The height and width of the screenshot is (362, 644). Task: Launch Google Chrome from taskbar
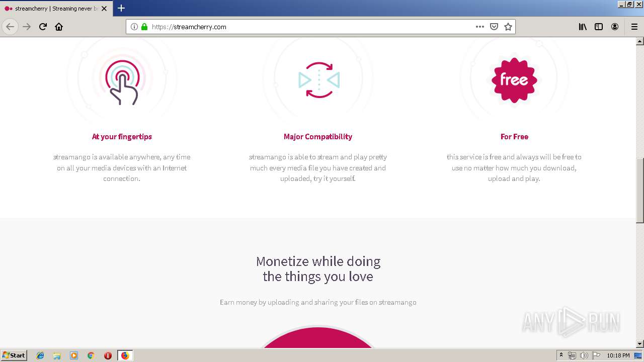pos(91,355)
